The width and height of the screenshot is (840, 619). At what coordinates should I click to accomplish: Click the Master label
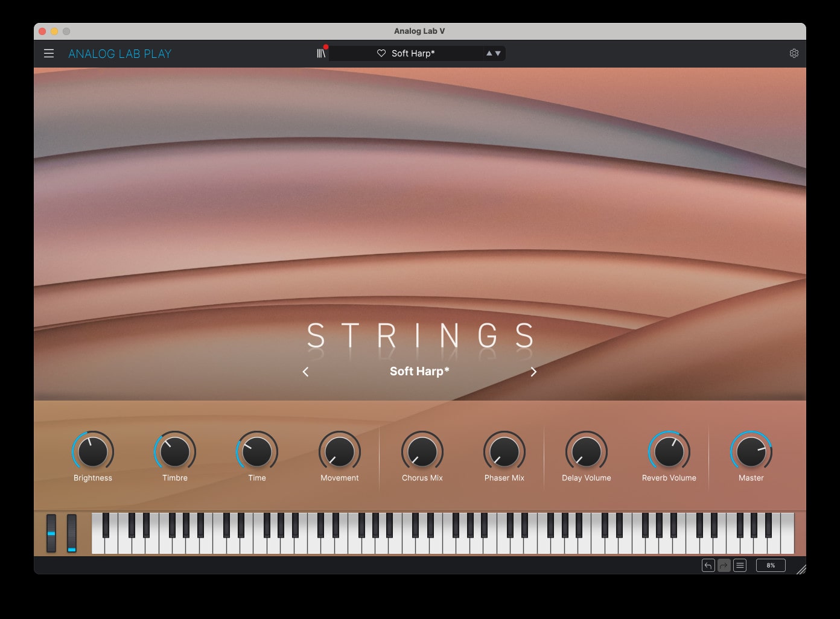[x=751, y=478]
